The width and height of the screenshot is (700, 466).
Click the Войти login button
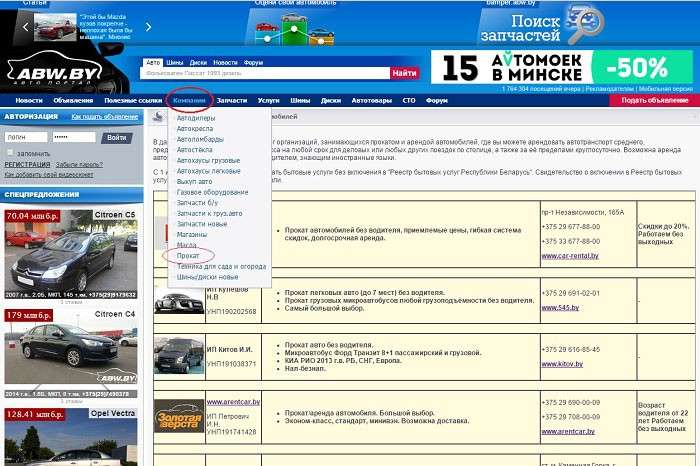coord(117,137)
